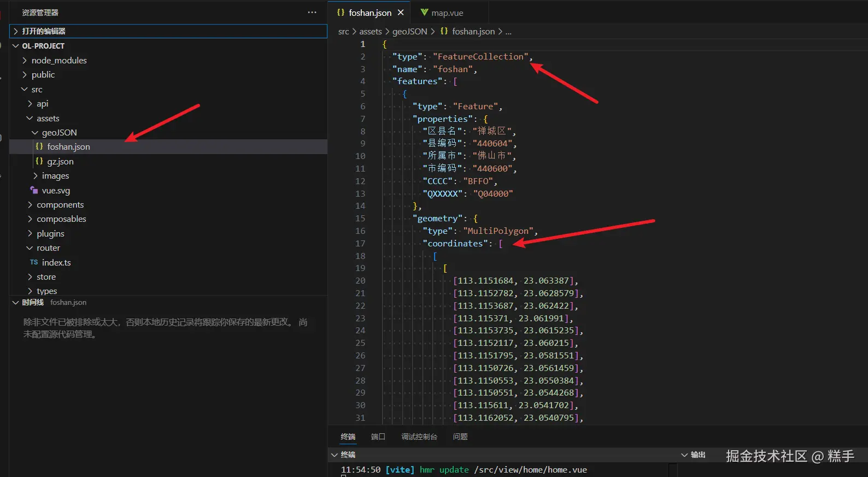Viewport: 868px width, 477px height.
Task: Click the Vue icon on map.vue tab
Action: tap(424, 13)
